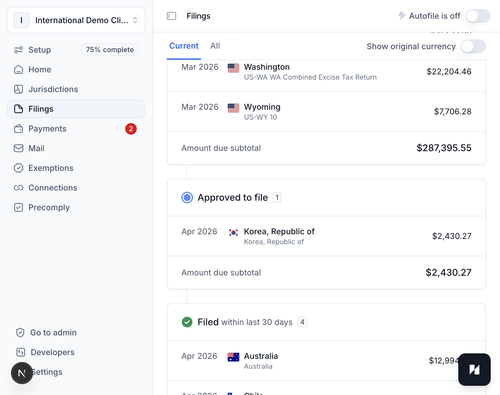Image resolution: width=500 pixels, height=395 pixels.
Task: Click the Autofile lightning bolt icon
Action: click(x=402, y=16)
